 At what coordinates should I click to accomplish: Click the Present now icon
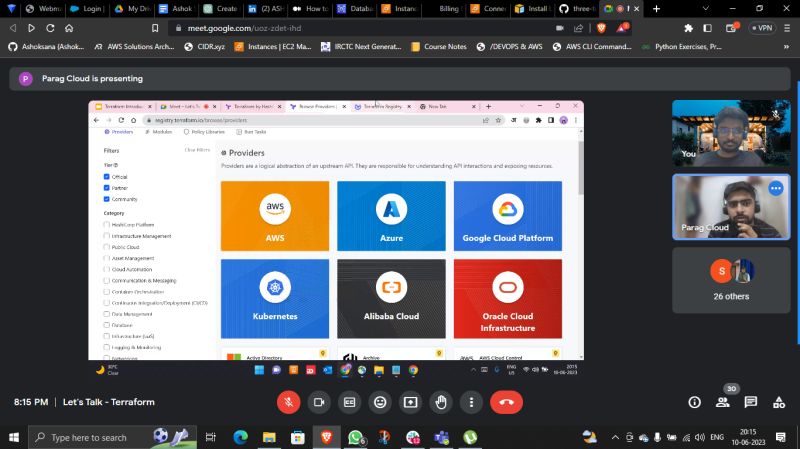click(x=411, y=402)
